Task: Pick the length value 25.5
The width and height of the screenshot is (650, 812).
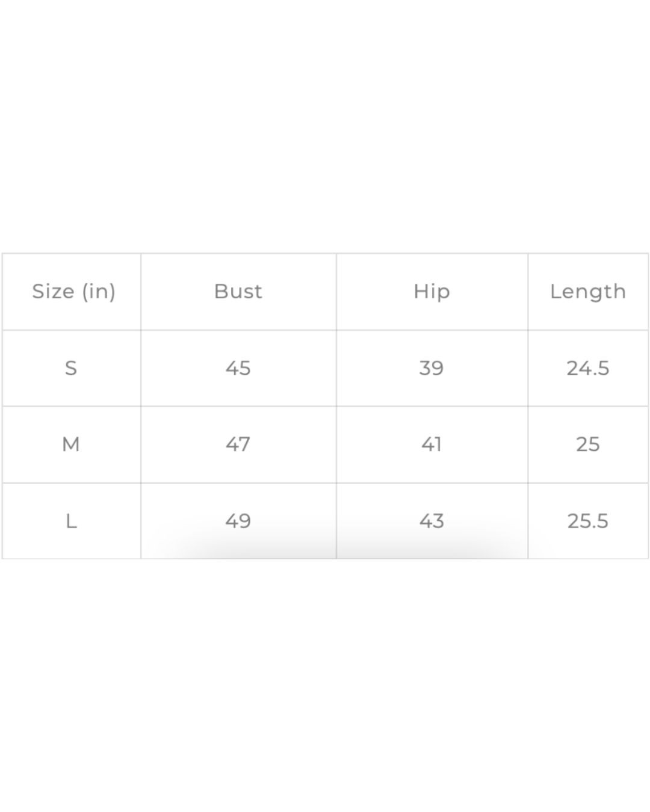Action: (587, 521)
